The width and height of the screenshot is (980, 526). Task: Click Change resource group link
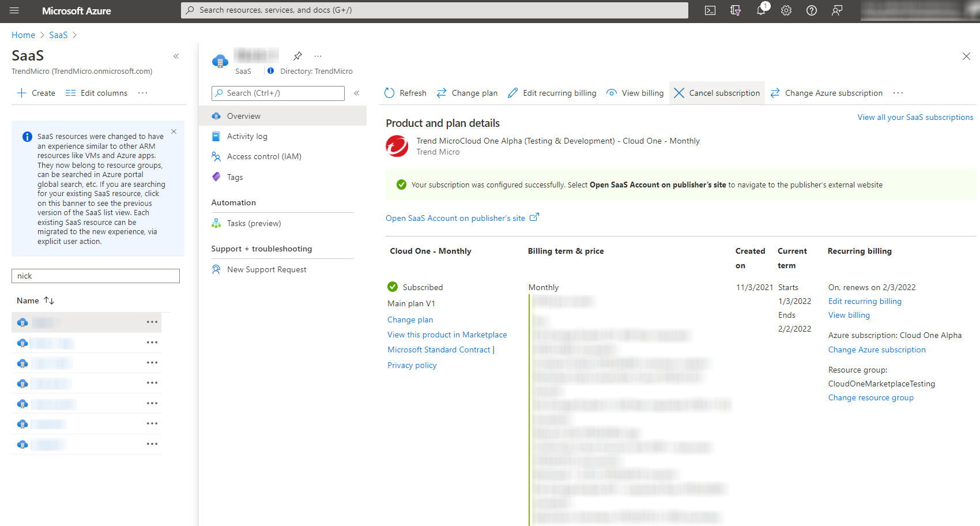871,397
